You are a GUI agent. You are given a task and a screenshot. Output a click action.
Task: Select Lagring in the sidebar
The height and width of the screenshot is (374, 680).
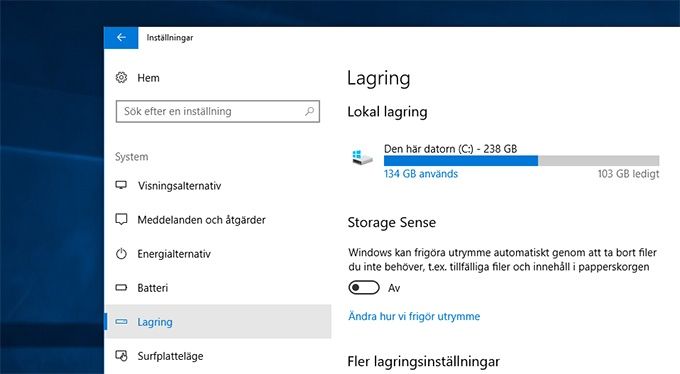tap(218, 322)
